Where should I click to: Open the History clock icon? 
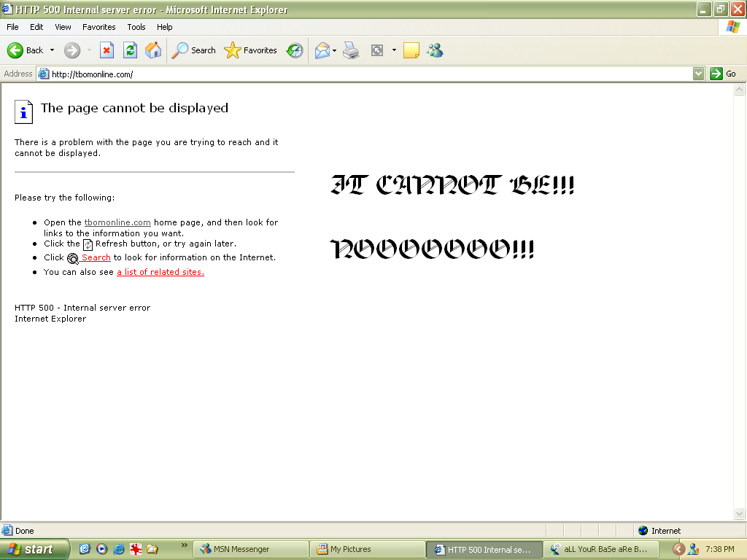click(295, 50)
